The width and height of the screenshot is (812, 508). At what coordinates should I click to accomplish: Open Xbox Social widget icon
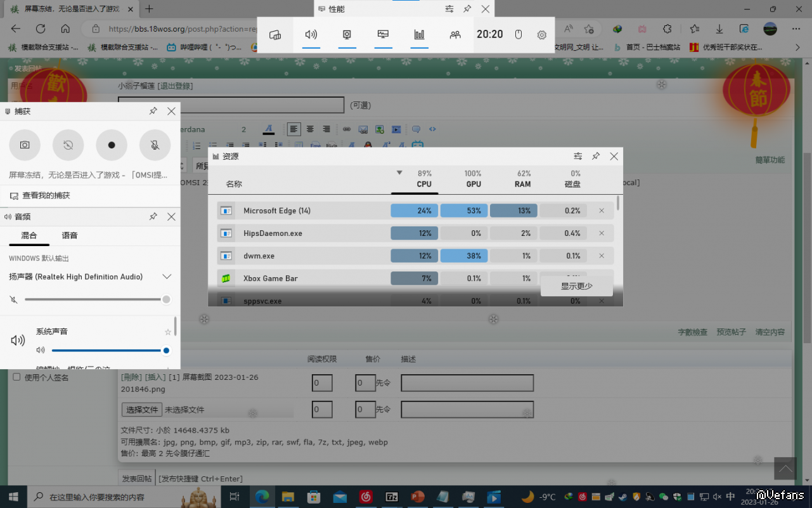click(x=455, y=35)
